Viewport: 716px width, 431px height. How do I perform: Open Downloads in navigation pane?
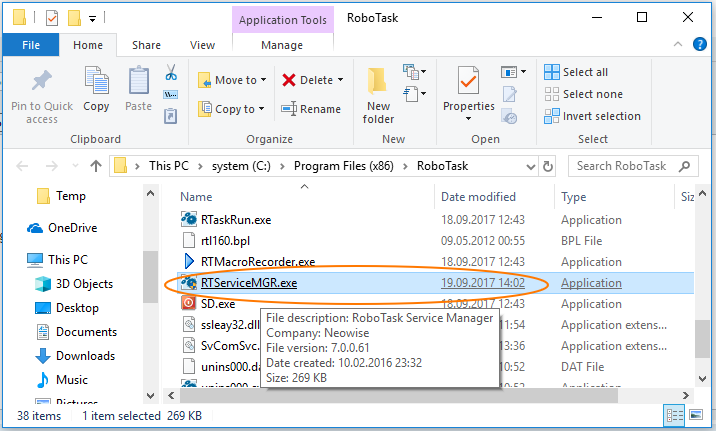[75, 356]
